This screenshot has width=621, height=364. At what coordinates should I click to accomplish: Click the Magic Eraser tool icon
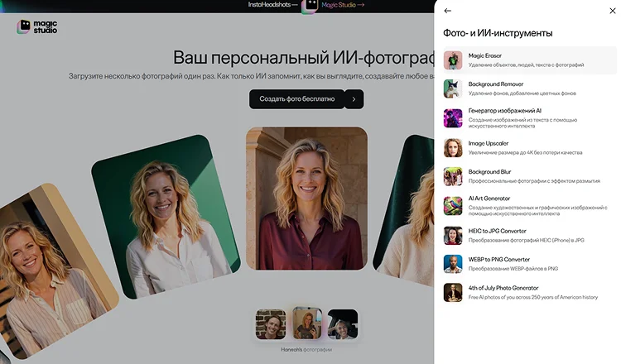coord(453,60)
